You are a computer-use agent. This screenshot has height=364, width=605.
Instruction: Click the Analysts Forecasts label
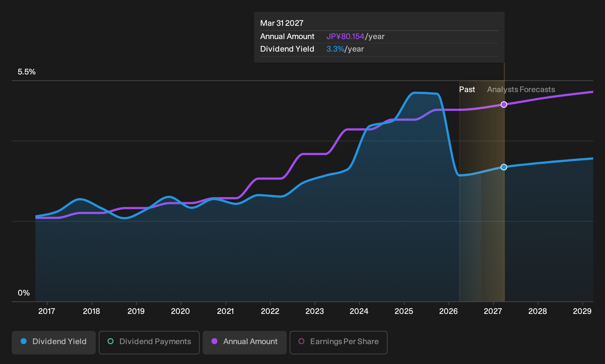coord(521,90)
